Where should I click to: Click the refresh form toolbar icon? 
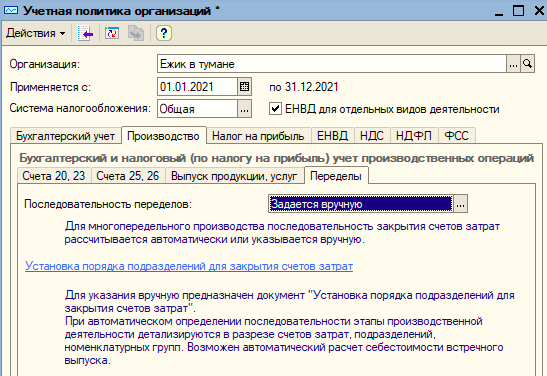coord(112,33)
